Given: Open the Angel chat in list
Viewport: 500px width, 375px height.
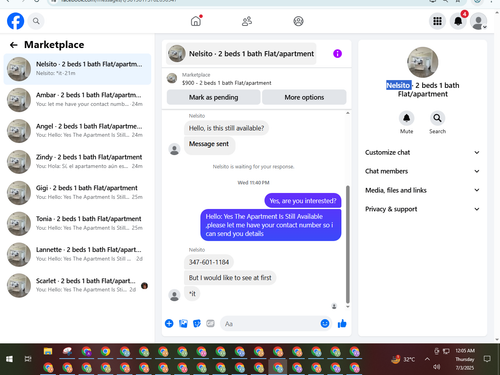Looking at the screenshot, I should click(77, 131).
